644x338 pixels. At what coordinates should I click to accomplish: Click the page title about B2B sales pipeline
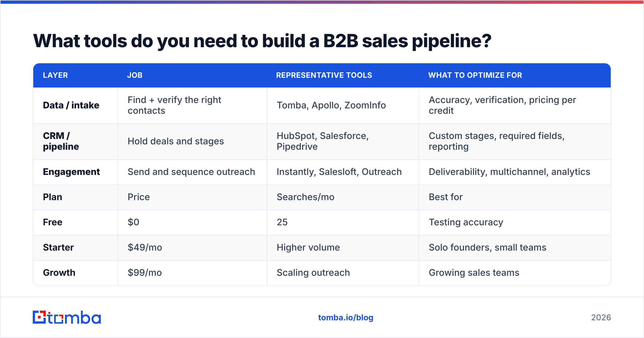point(262,41)
